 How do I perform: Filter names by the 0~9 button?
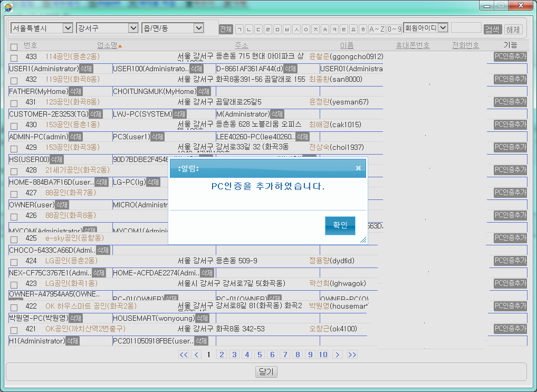(x=394, y=29)
